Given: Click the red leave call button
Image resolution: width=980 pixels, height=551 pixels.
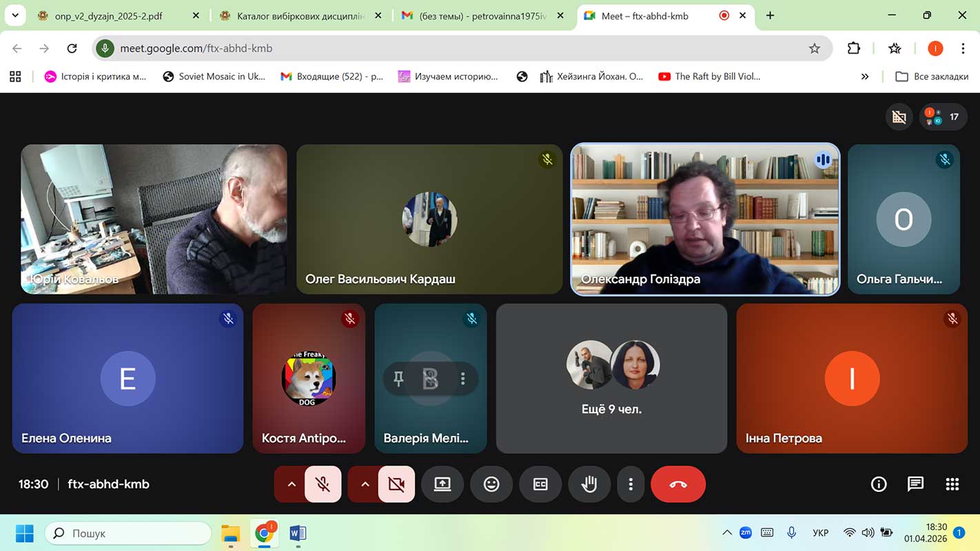Looking at the screenshot, I should point(678,484).
